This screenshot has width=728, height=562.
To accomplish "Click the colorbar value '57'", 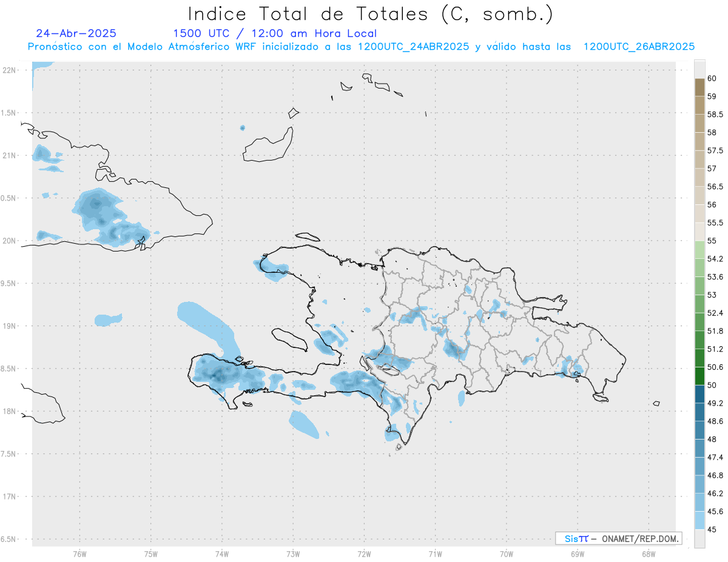I will coord(712,169).
